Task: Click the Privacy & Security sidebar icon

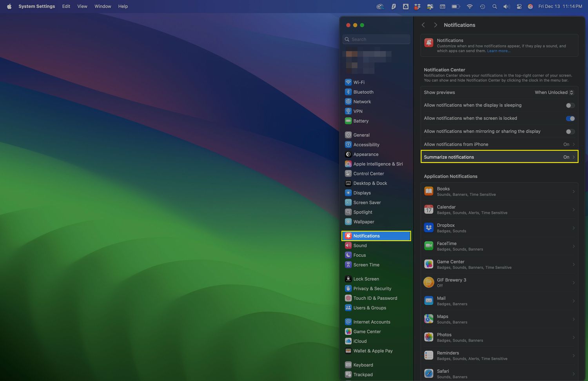Action: tap(348, 288)
